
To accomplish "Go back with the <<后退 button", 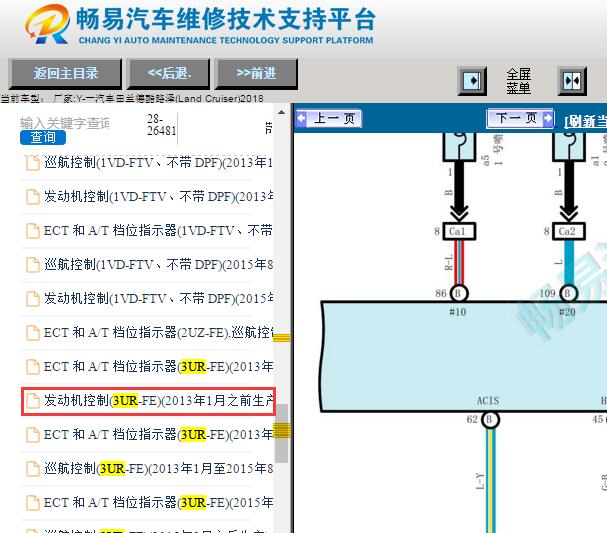I will (169, 73).
